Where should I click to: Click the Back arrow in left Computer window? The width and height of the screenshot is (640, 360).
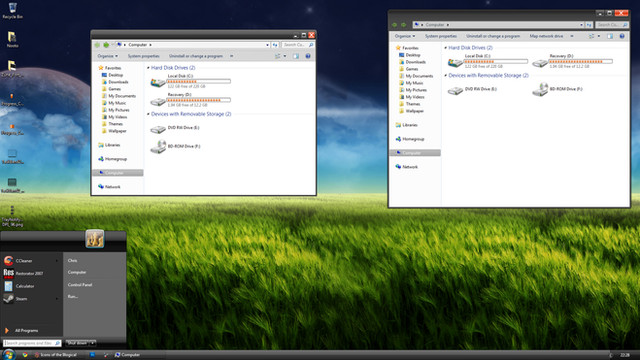click(97, 45)
